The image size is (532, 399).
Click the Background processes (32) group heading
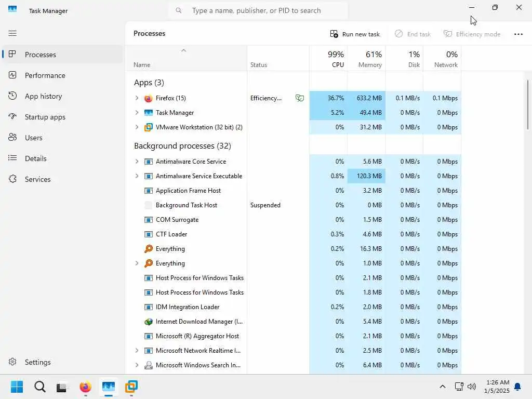pos(182,146)
